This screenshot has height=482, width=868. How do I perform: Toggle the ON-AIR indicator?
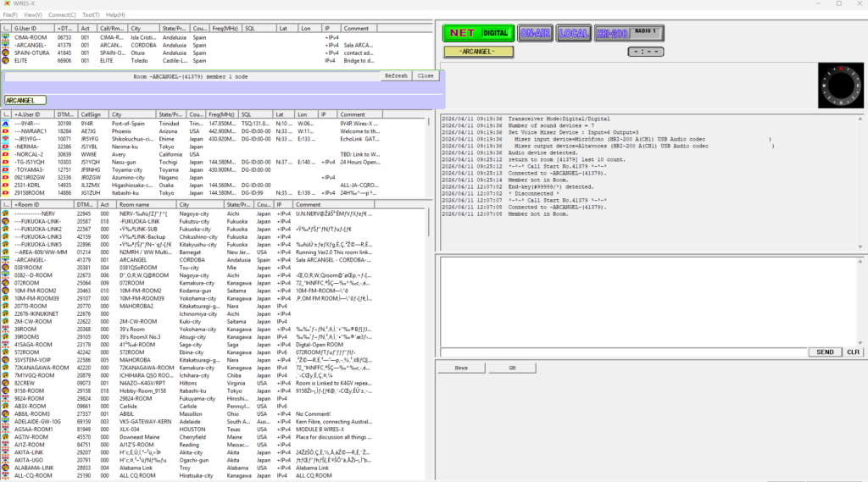[536, 33]
